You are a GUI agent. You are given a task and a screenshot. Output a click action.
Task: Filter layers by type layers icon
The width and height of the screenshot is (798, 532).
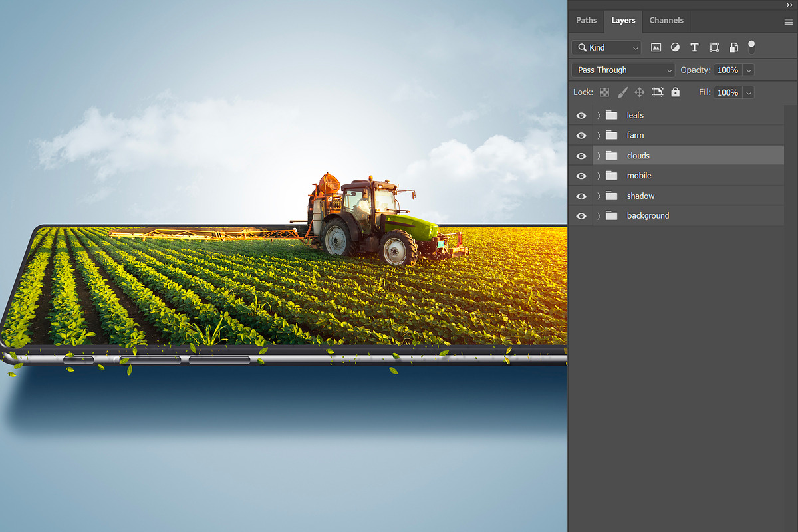pos(694,47)
